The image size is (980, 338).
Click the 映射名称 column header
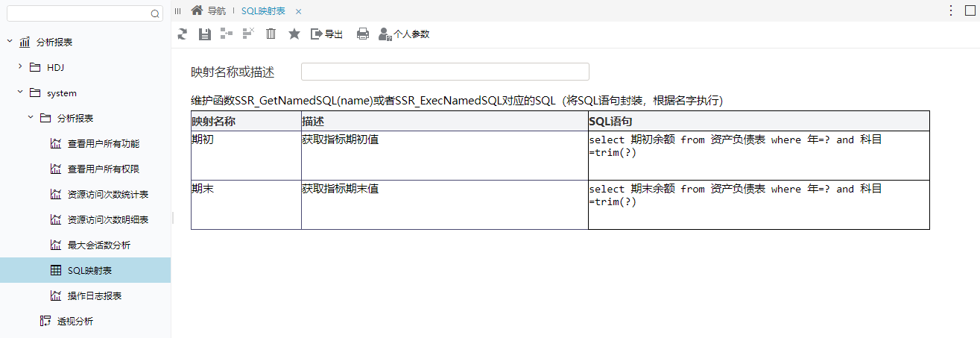click(x=246, y=121)
